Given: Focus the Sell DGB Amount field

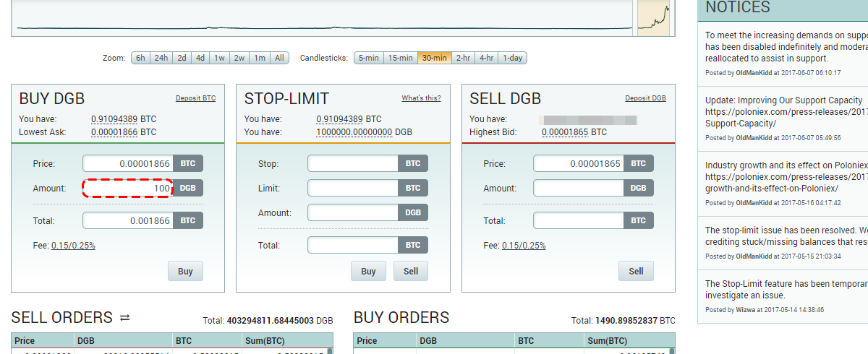Looking at the screenshot, I should click(x=579, y=189).
